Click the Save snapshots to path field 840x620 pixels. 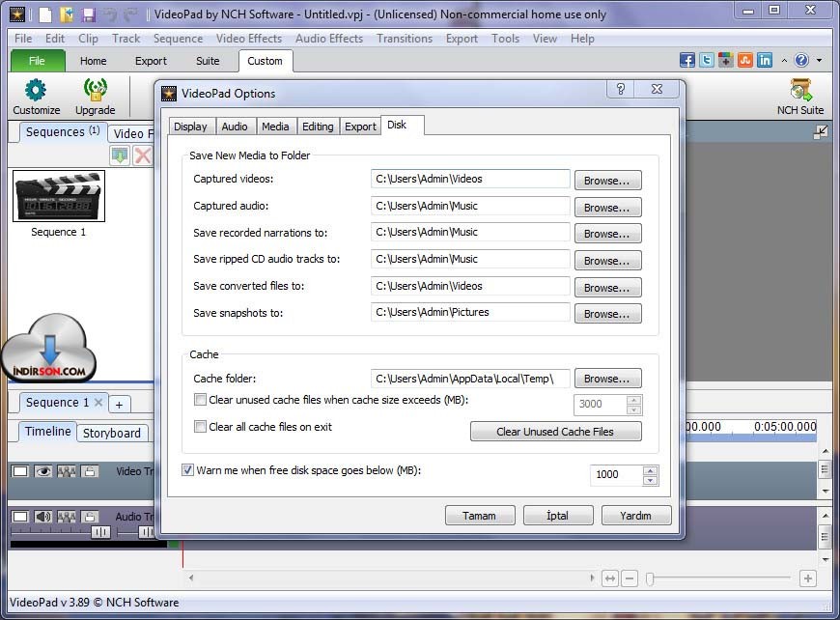470,312
